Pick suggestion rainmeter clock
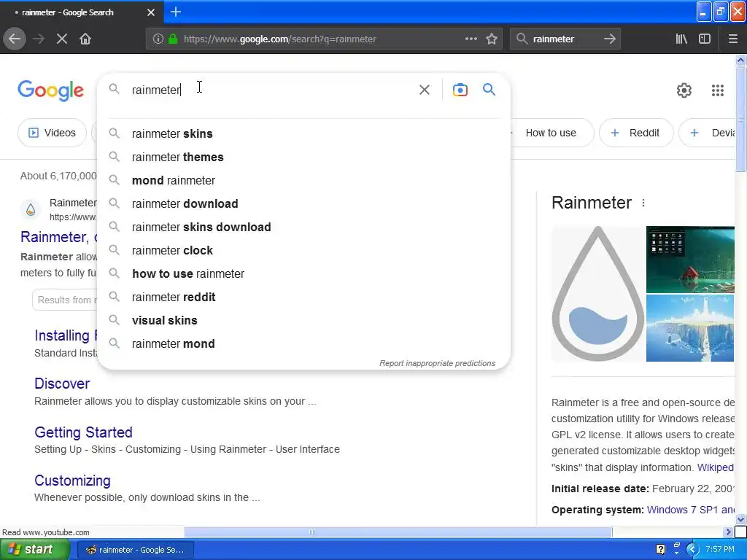Screen dimensions: 747x560 [303, 251]
